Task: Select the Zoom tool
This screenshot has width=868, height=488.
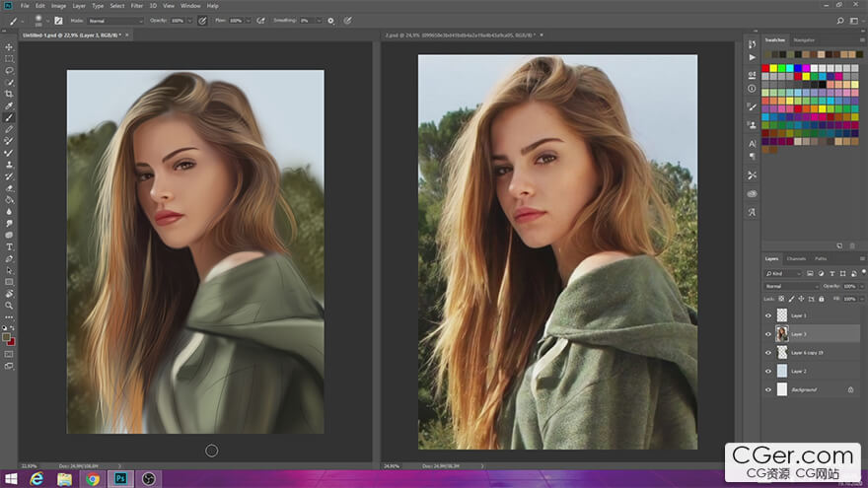Action: coord(9,306)
